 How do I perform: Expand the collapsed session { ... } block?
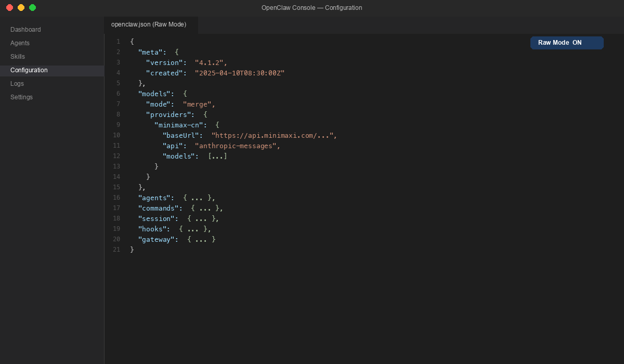coord(201,218)
